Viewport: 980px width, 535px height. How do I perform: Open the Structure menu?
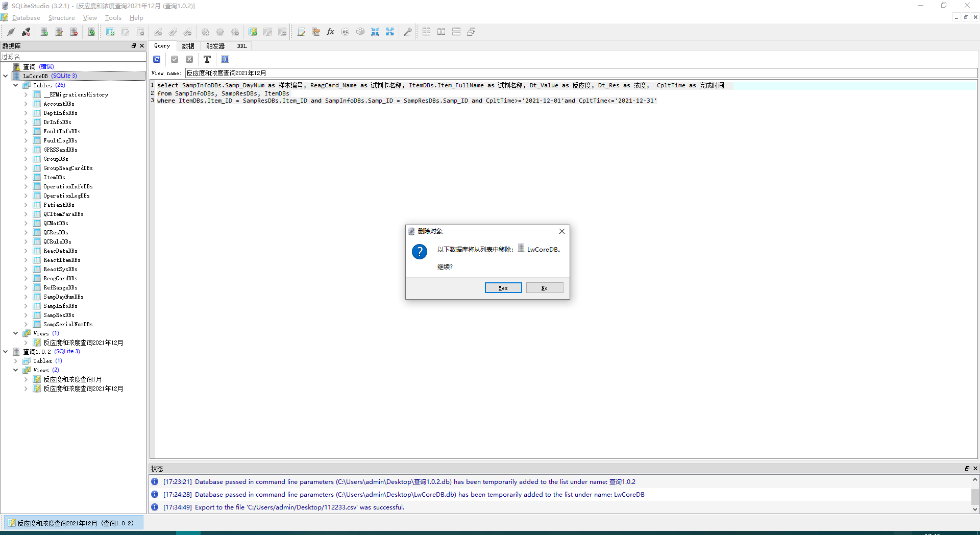click(x=61, y=18)
